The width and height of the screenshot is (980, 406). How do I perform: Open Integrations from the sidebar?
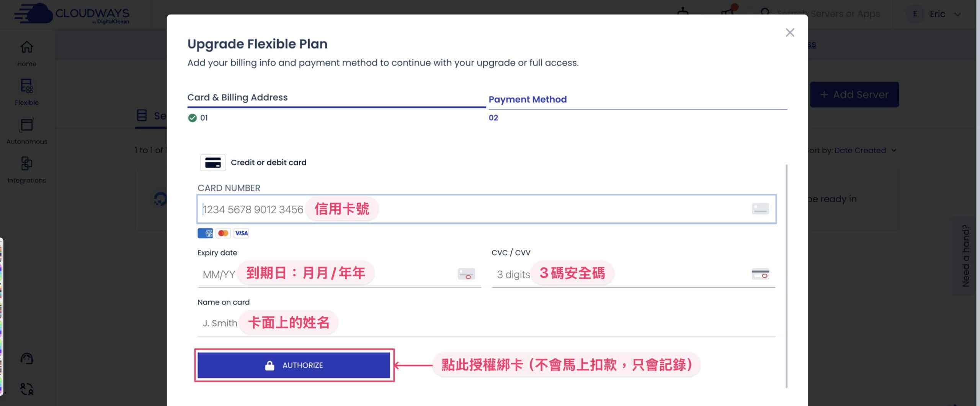tap(26, 164)
